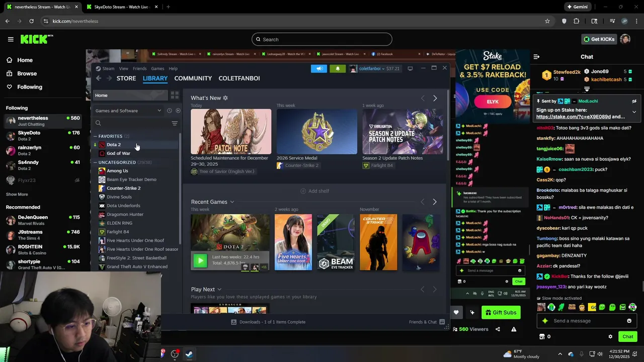Open What's New settings gear in Steam
Screen dimensions: 644x362
click(225, 98)
